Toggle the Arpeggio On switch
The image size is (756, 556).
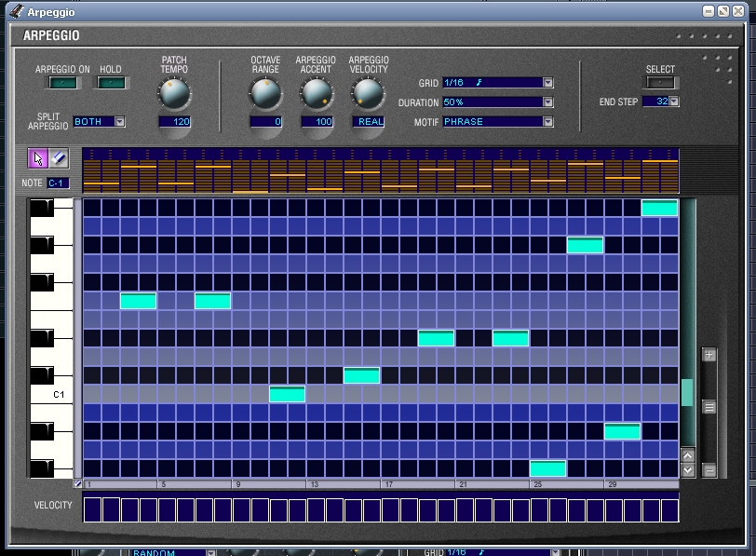tap(62, 83)
